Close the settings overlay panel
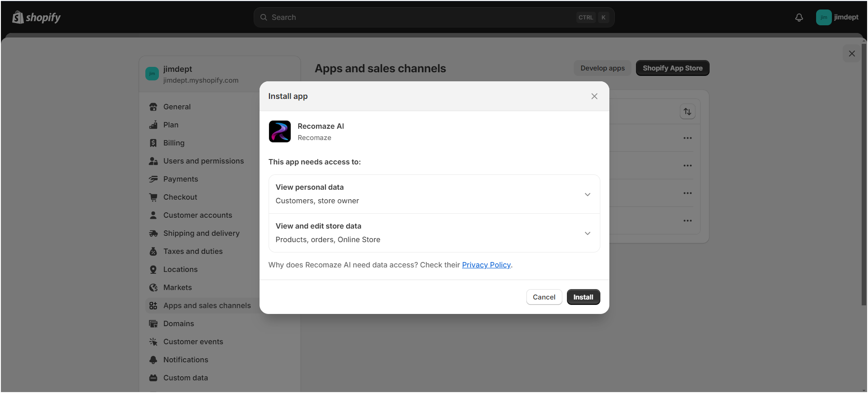The width and height of the screenshot is (868, 393). 852,53
